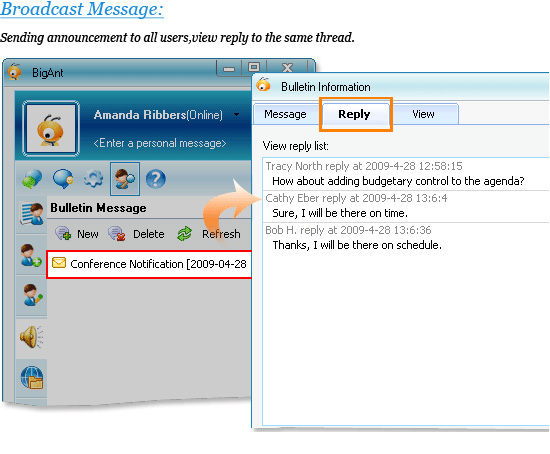550x454 pixels.
Task: Click the add contact sidebar icon
Action: pyautogui.click(x=31, y=255)
